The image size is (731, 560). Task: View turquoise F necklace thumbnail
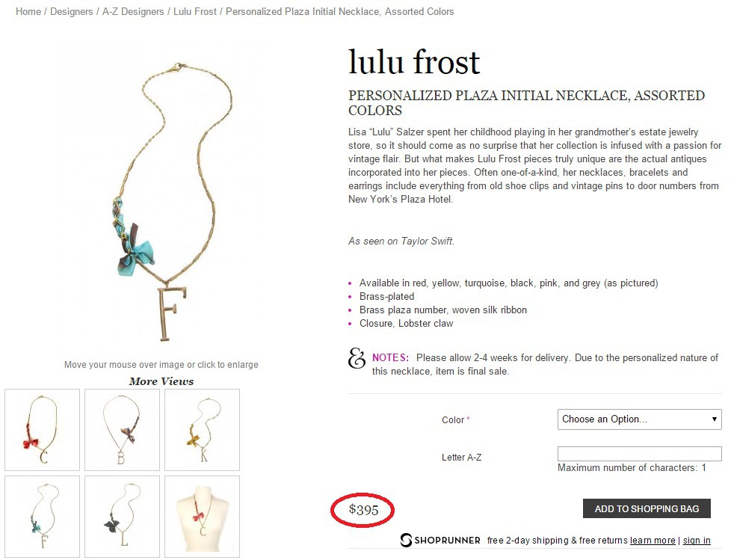click(43, 517)
